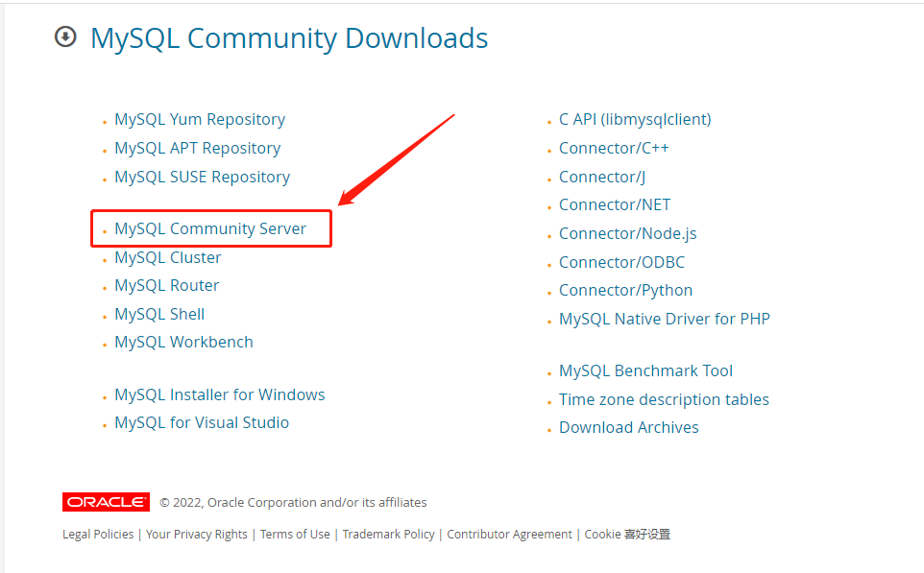Image resolution: width=924 pixels, height=573 pixels.
Task: Click the Oracle logo in the footer
Action: [106, 502]
